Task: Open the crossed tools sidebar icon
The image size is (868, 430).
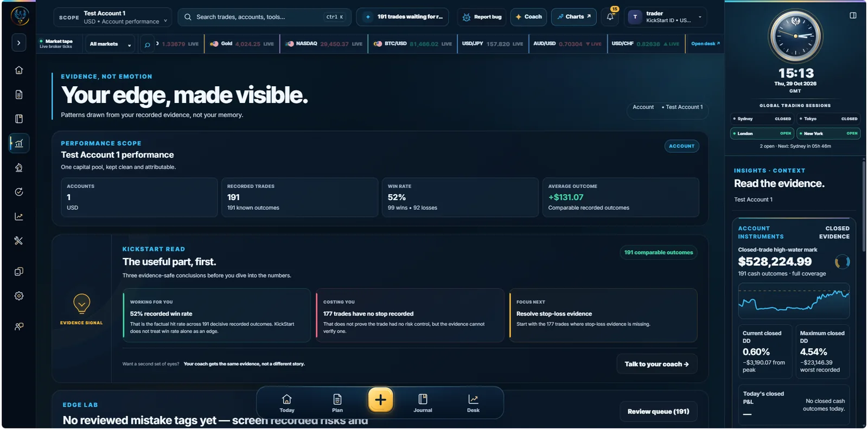Action: [x=19, y=241]
